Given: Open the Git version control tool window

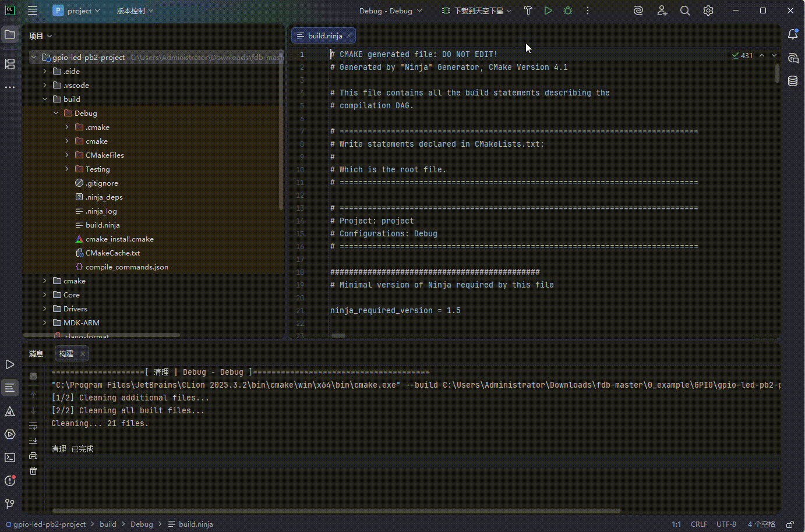Looking at the screenshot, I should (10, 503).
